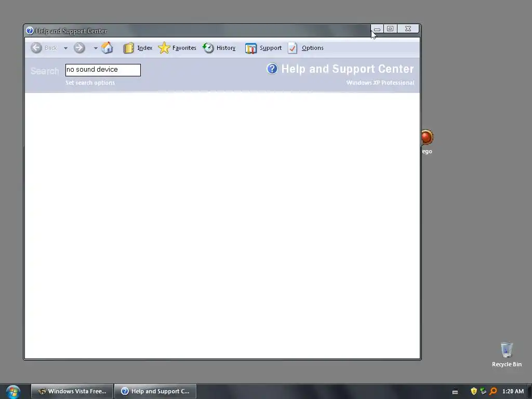Go back using the Back arrow button
The height and width of the screenshot is (399, 532).
pyautogui.click(x=36, y=48)
